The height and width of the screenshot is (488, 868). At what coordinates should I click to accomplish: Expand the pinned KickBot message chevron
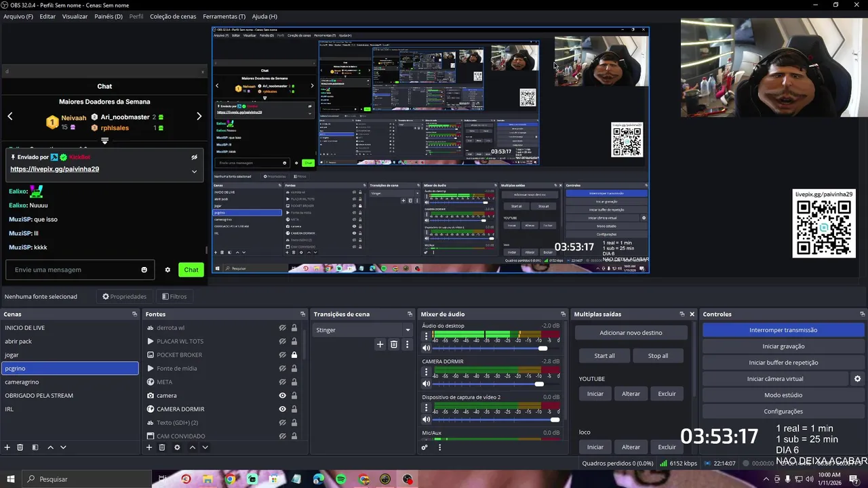click(195, 171)
